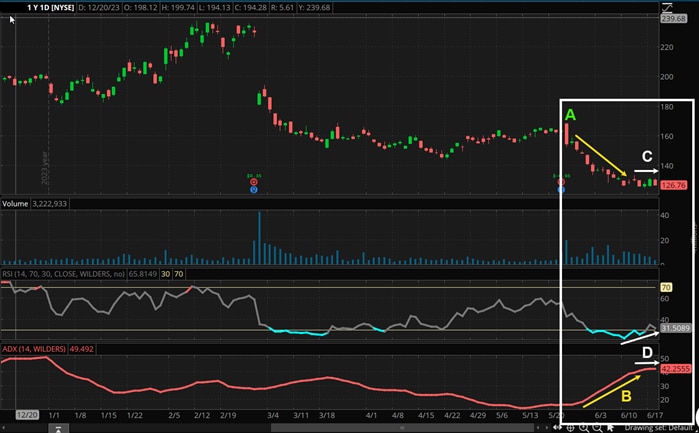699x433 pixels.
Task: Click the zoom in magnifier icon
Action: pos(584,428)
